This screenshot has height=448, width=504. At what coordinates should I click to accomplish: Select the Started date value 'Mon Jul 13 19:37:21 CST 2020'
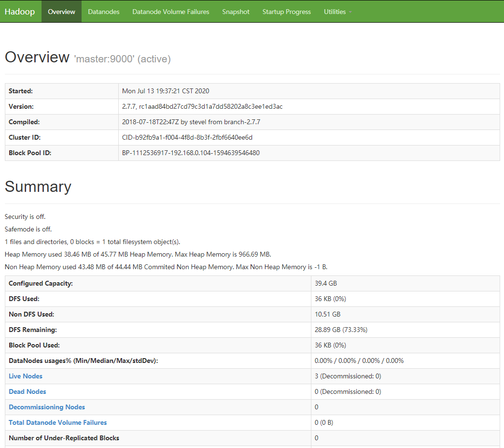point(166,91)
